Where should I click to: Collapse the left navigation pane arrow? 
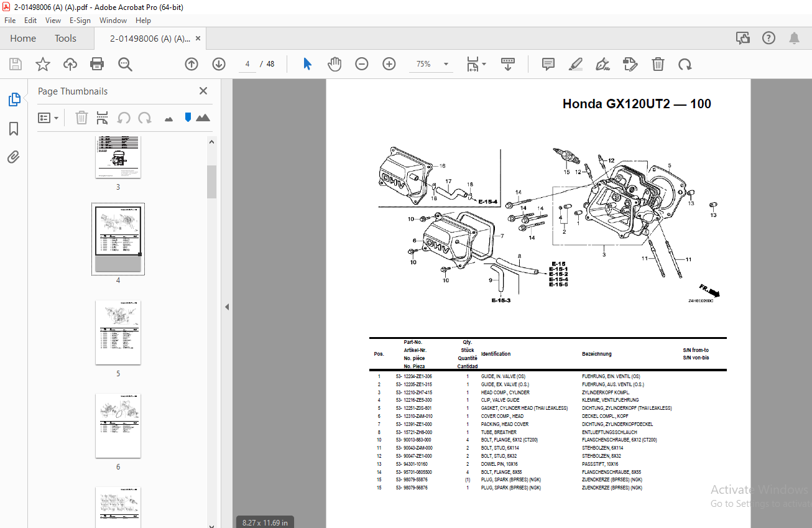(x=227, y=307)
